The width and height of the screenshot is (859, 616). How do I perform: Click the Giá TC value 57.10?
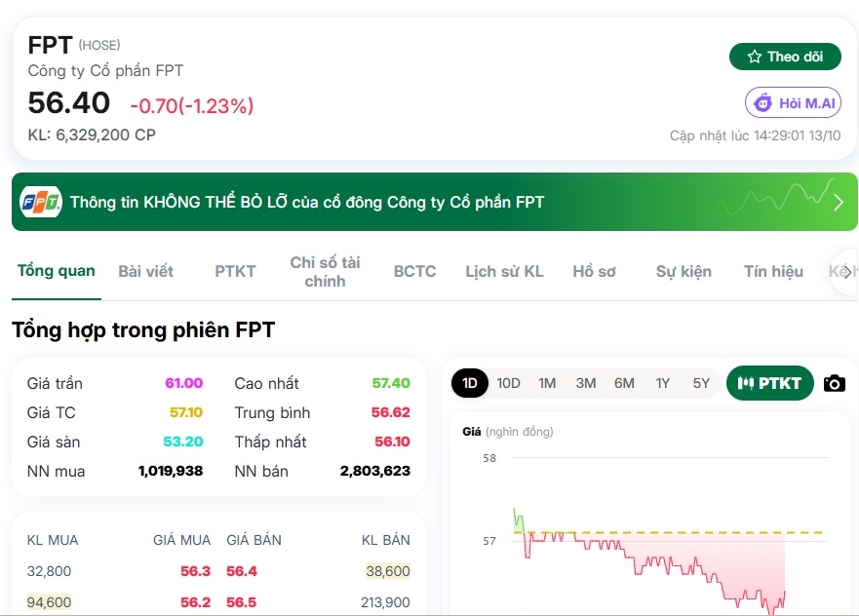click(x=186, y=411)
